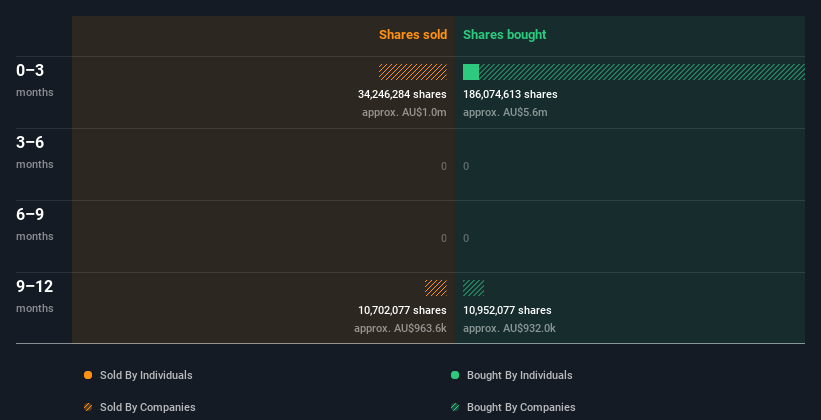Screen dimensions: 821x420
Task: Click the green hatched bought bar for 9–12 months
Action: coord(473,288)
